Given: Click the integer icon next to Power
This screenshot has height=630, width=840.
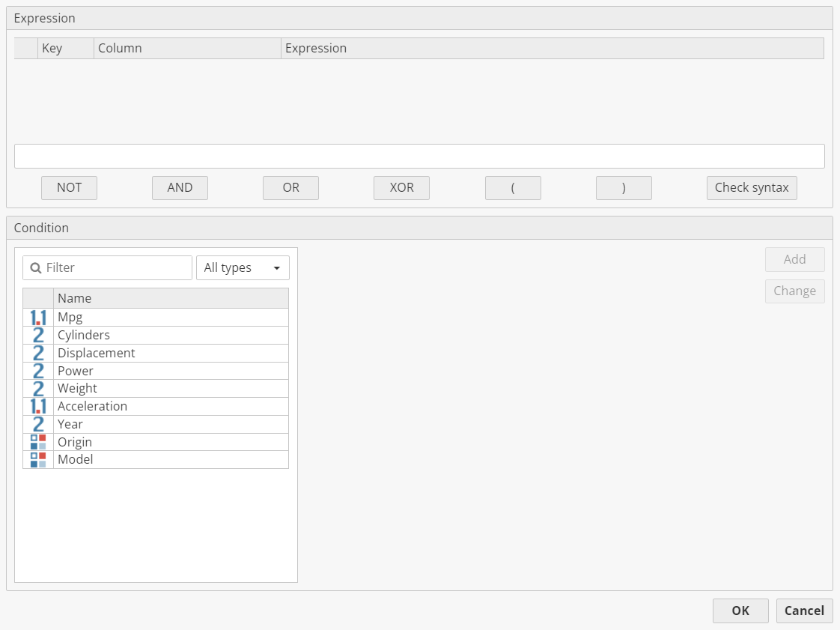Looking at the screenshot, I should click(38, 371).
